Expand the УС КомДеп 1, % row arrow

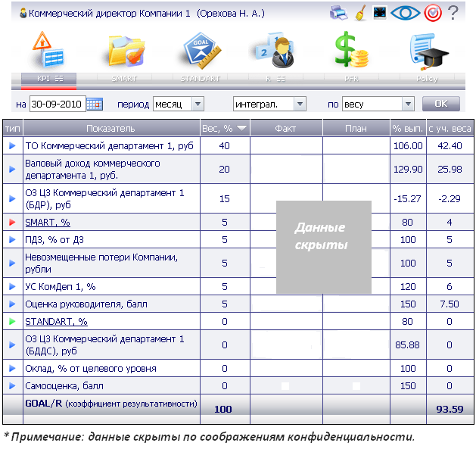point(12,286)
